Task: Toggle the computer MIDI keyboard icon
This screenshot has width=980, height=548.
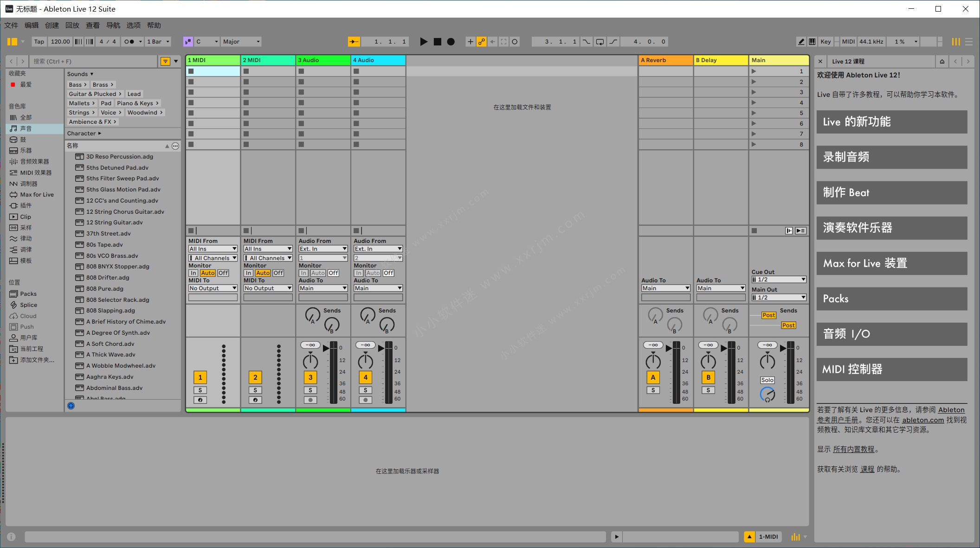Action: click(812, 41)
